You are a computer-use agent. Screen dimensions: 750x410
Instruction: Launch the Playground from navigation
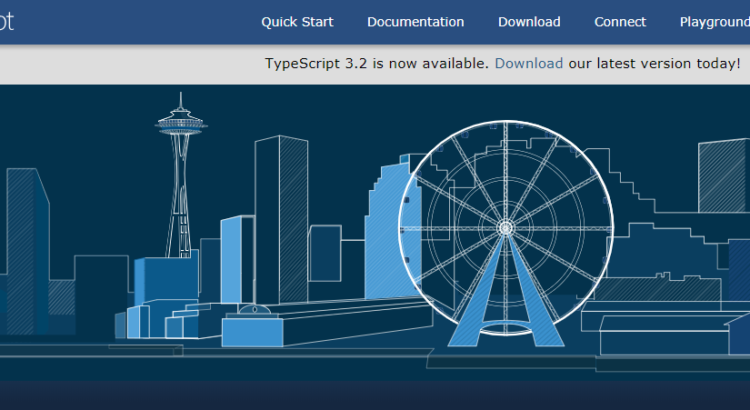tap(714, 22)
